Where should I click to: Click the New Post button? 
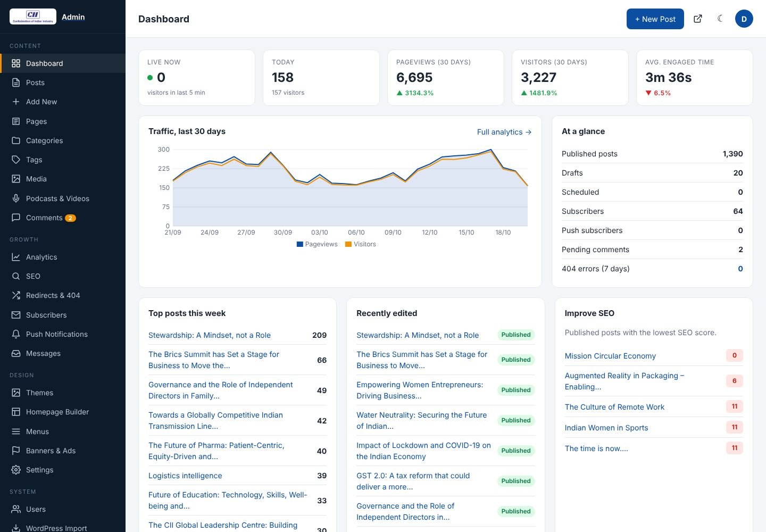coord(655,19)
